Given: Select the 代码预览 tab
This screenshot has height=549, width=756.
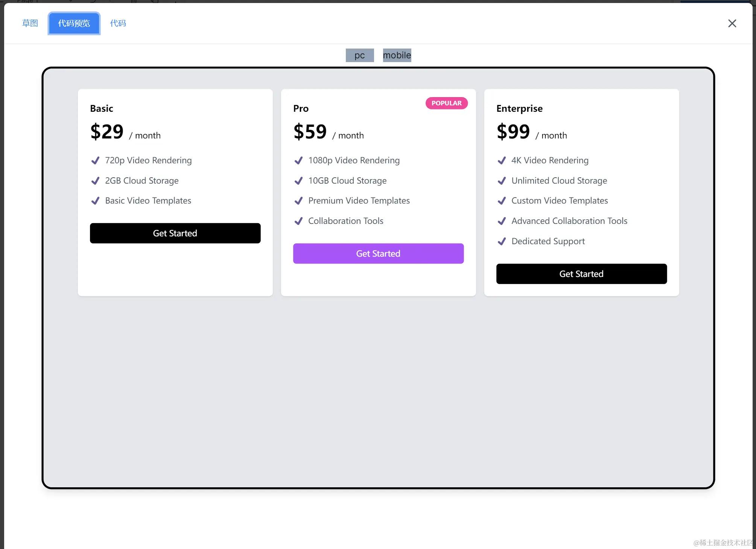Looking at the screenshot, I should tap(74, 23).
